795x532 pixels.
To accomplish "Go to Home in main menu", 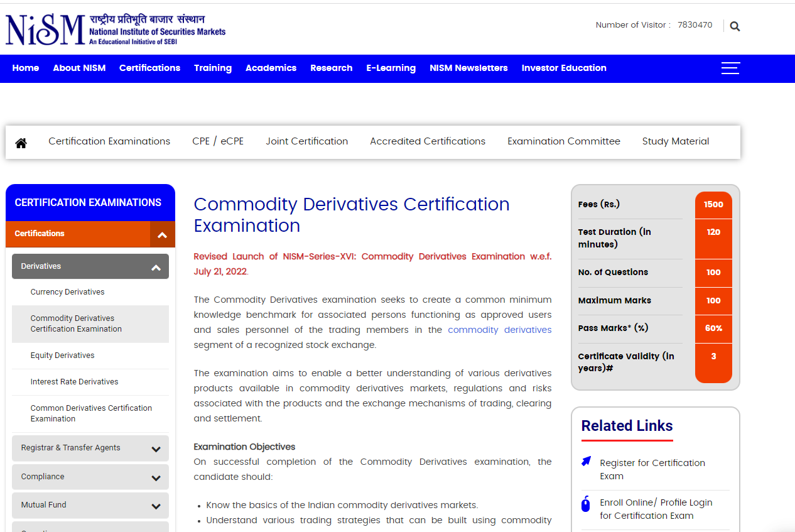I will point(26,68).
